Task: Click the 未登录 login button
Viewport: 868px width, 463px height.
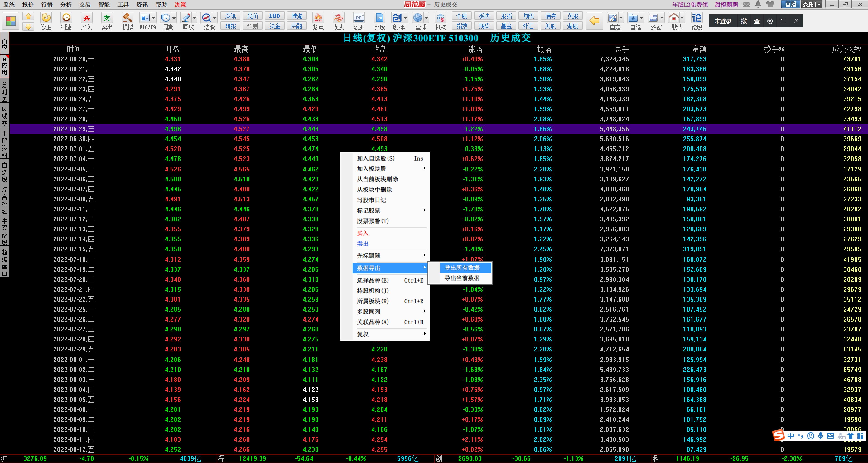Action: (x=722, y=21)
